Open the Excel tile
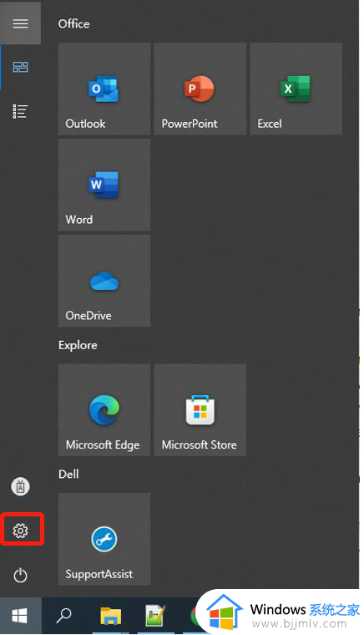This screenshot has width=364, height=635. [296, 89]
